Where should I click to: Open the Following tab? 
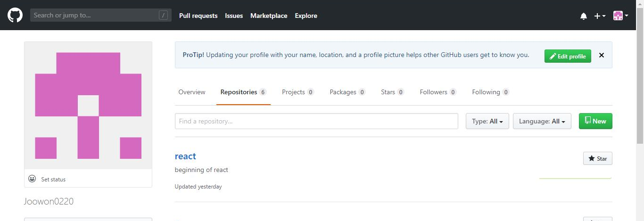coord(490,92)
